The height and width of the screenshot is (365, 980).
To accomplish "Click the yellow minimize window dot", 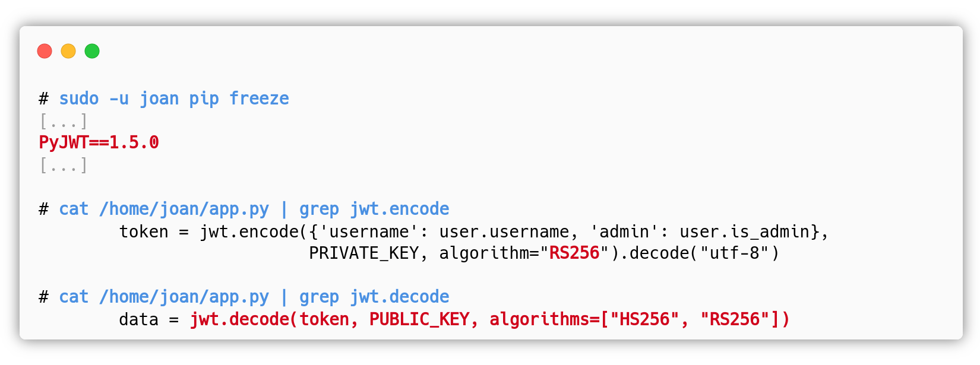I will pos(68,51).
